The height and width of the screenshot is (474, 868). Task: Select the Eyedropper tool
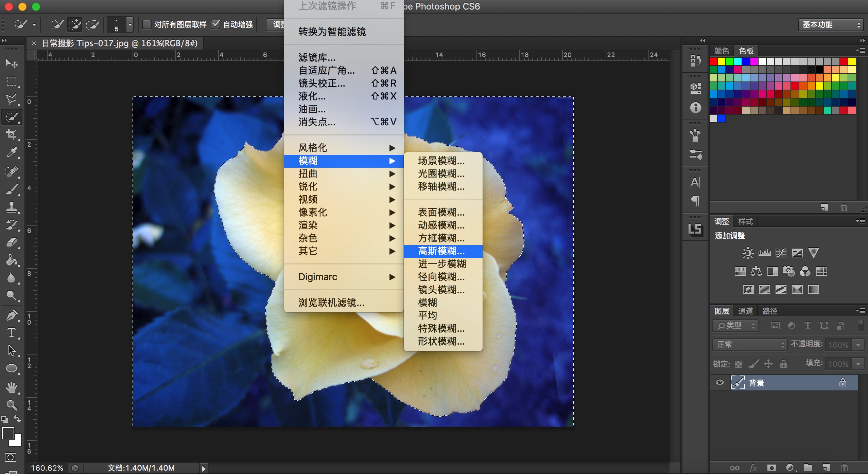pyautogui.click(x=12, y=152)
